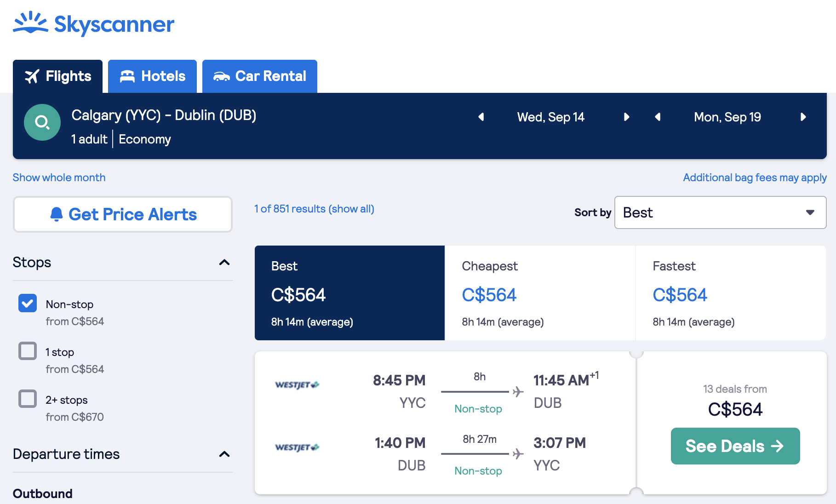836x504 pixels.
Task: Go to previous departure date arrow
Action: 481,117
